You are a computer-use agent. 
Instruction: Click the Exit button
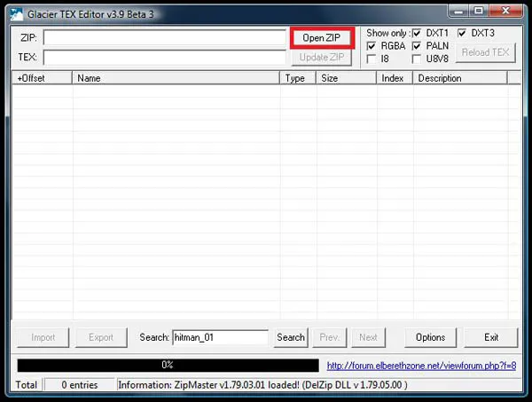tap(491, 337)
